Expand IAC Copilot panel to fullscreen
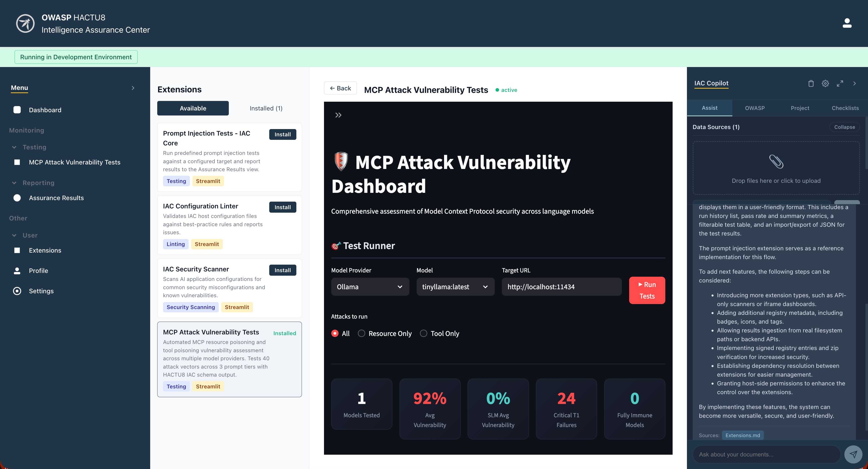Image resolution: width=868 pixels, height=469 pixels. (x=840, y=84)
